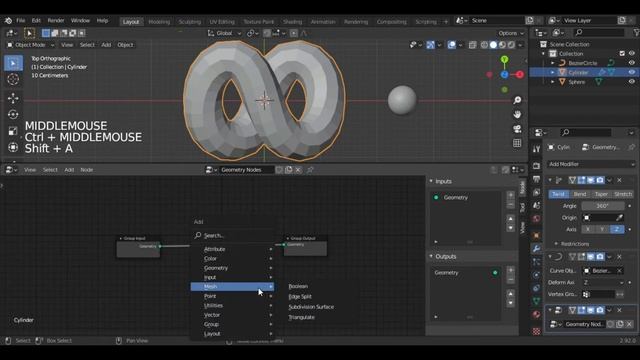Select the Move tool
The height and width of the screenshot is (360, 640).
click(x=13, y=98)
